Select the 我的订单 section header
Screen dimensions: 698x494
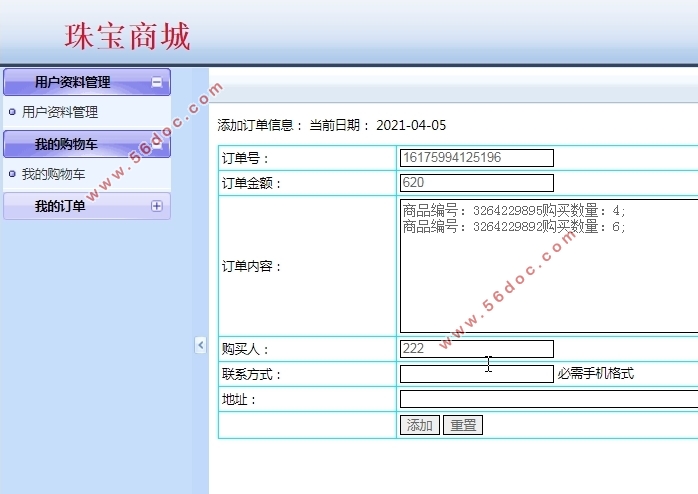[x=87, y=206]
